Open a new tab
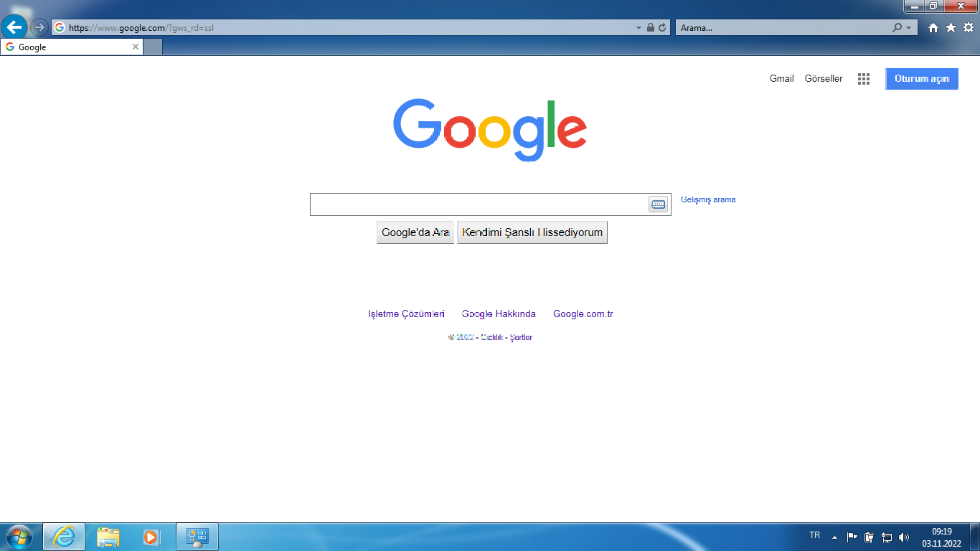 point(153,47)
